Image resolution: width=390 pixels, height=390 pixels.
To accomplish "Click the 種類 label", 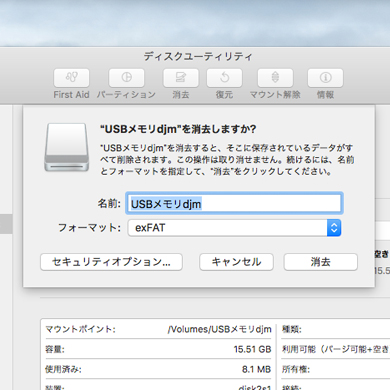I will (292, 329).
